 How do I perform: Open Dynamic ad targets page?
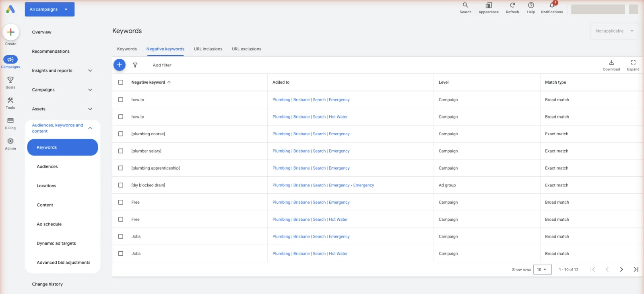coord(56,244)
